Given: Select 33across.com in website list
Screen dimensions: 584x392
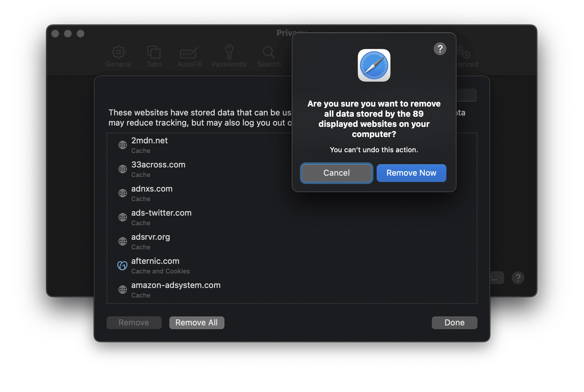Looking at the screenshot, I should pos(158,169).
